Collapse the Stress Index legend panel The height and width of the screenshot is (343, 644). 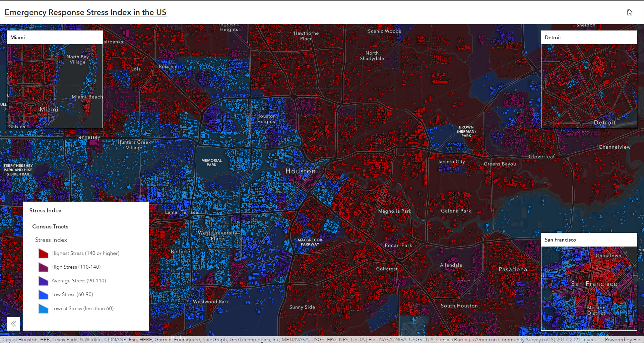tap(13, 324)
